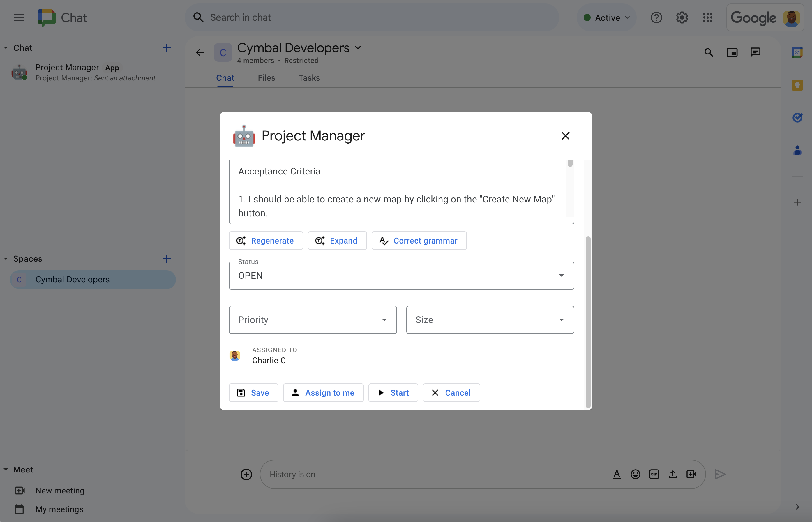Switch to the Tasks tab
This screenshot has height=522, width=812.
click(309, 77)
